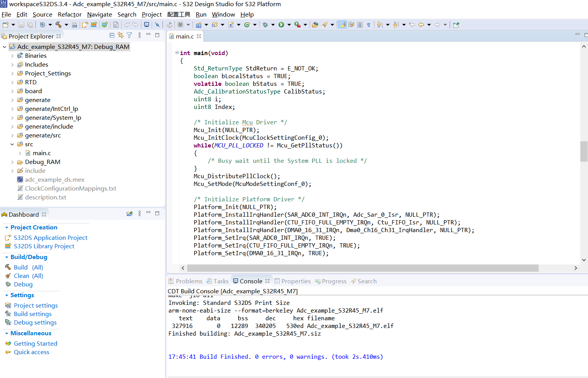Expand the Binaries tree node

coord(12,56)
